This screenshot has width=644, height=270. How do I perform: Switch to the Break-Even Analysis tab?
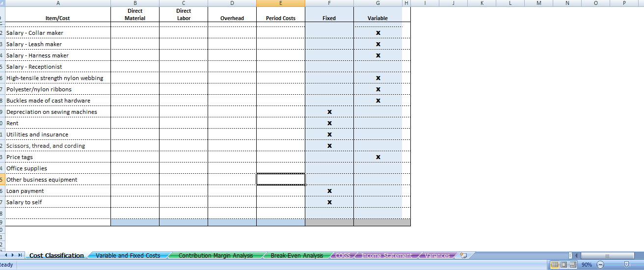click(296, 255)
